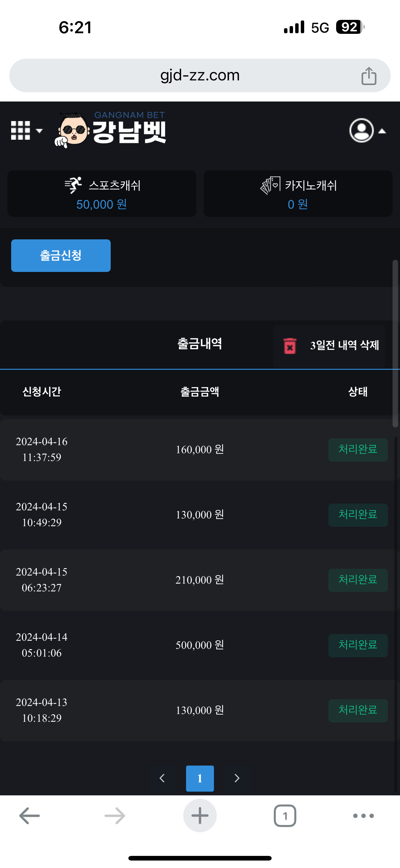The height and width of the screenshot is (868, 400).
Task: Tap the Gangnam Bet logo
Action: (x=110, y=130)
